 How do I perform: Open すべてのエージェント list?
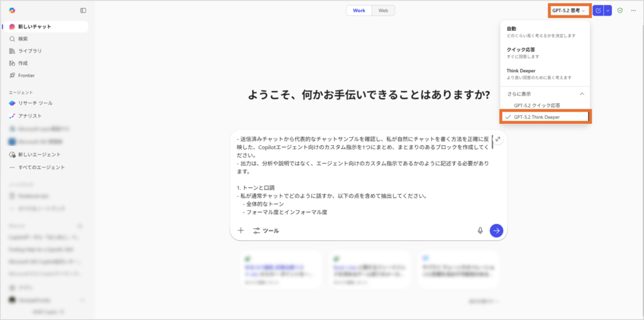point(40,168)
